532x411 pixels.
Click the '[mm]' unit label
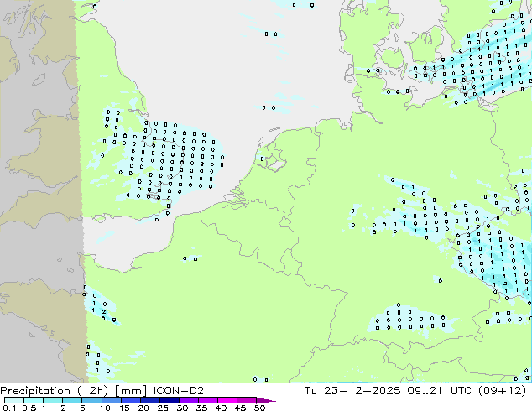pos(131,391)
